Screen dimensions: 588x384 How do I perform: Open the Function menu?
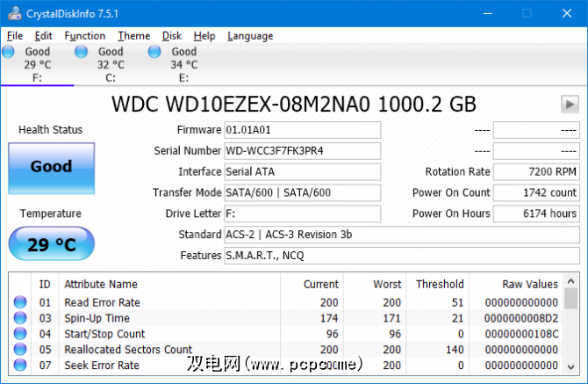(85, 36)
